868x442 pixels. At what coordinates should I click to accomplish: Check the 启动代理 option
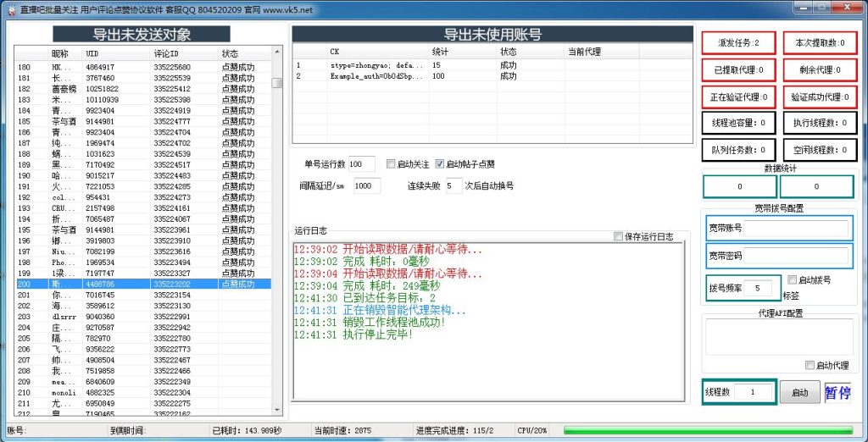(810, 365)
